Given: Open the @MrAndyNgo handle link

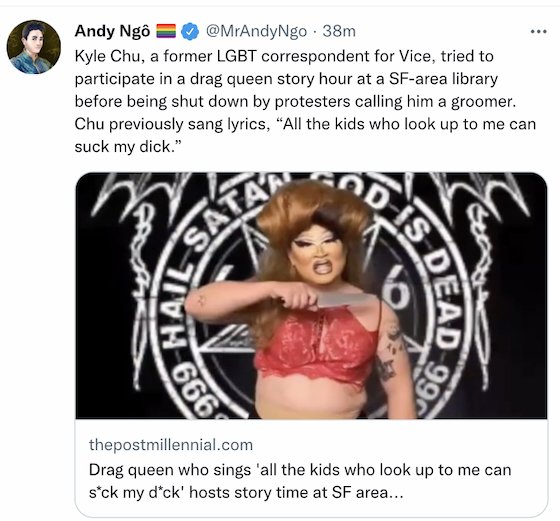Looking at the screenshot, I should coord(256,31).
